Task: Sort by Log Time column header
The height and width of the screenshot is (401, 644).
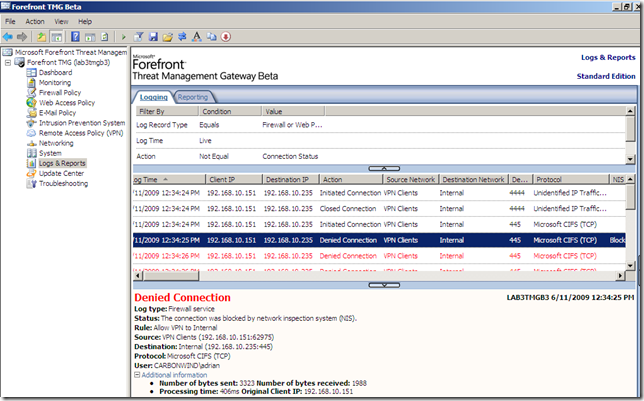Action: coord(169,180)
